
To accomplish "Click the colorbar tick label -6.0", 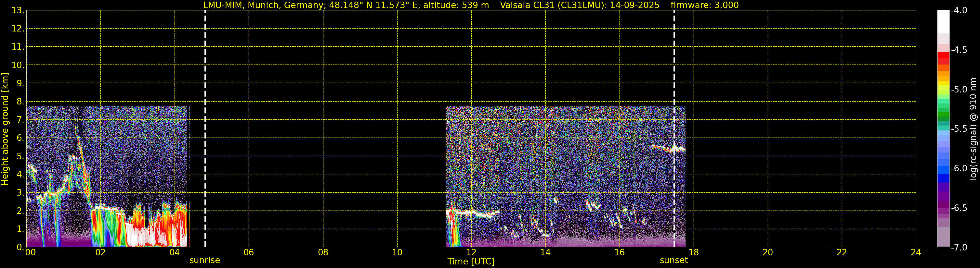I will 959,168.
